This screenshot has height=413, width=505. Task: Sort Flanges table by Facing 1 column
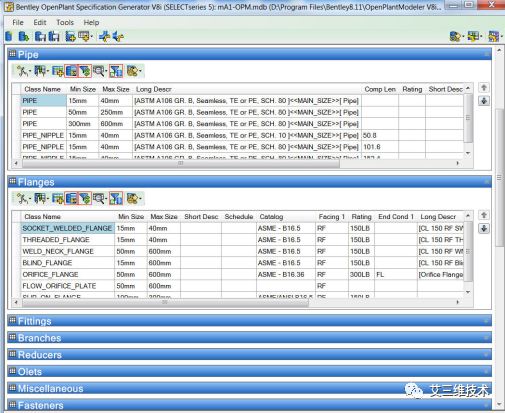(332, 217)
